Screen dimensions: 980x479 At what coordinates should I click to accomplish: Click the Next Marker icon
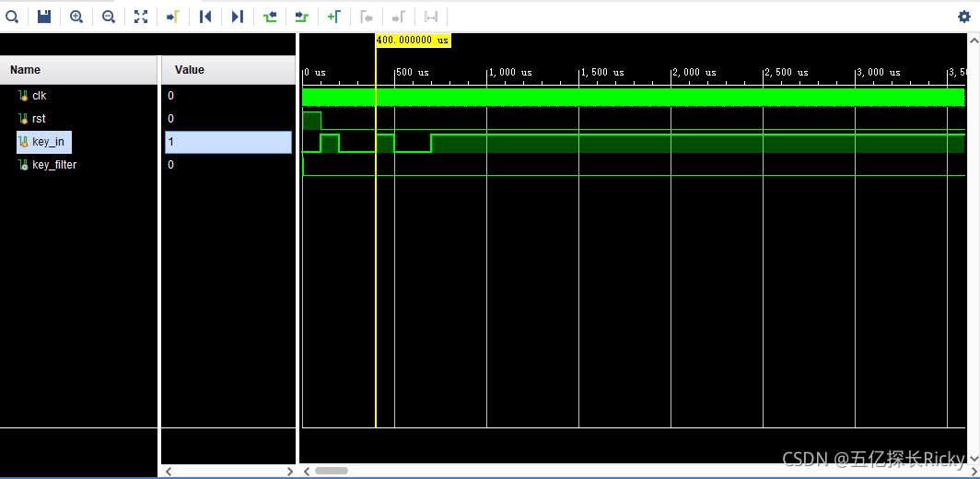398,17
